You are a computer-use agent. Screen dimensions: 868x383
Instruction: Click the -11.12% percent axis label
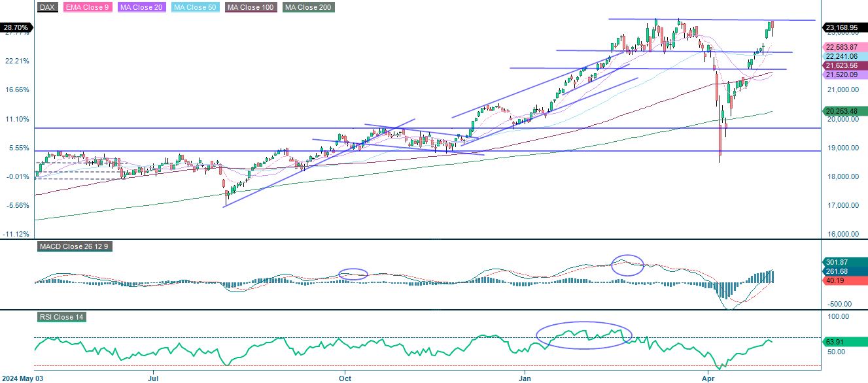16,234
